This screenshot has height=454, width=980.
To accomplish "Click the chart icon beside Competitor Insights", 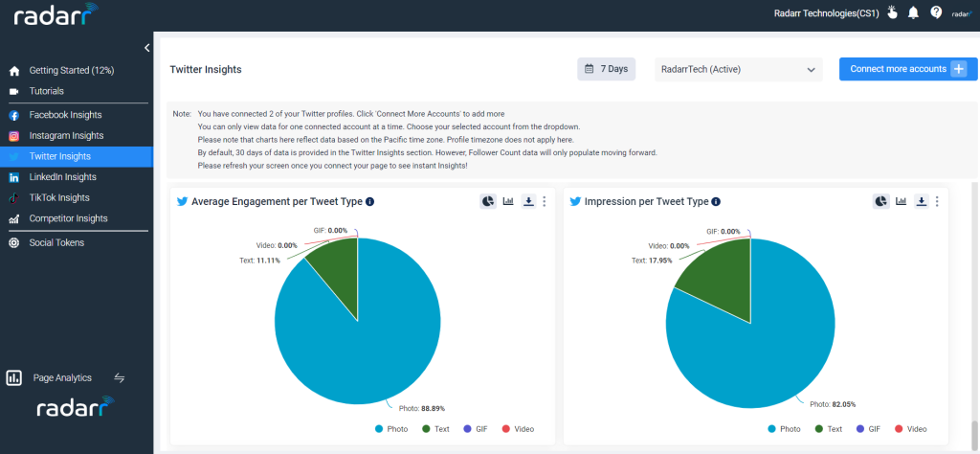I will click(14, 219).
